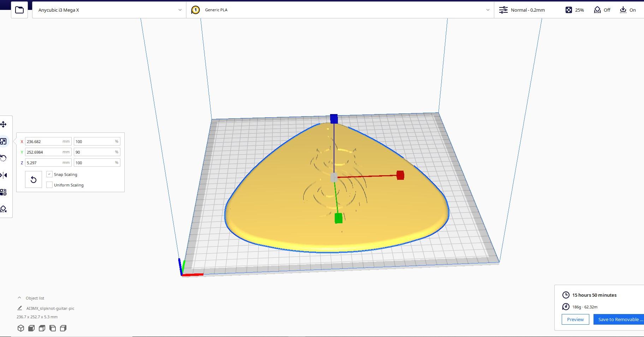Click the 15 hours 50 minutes estimate

tap(594, 295)
